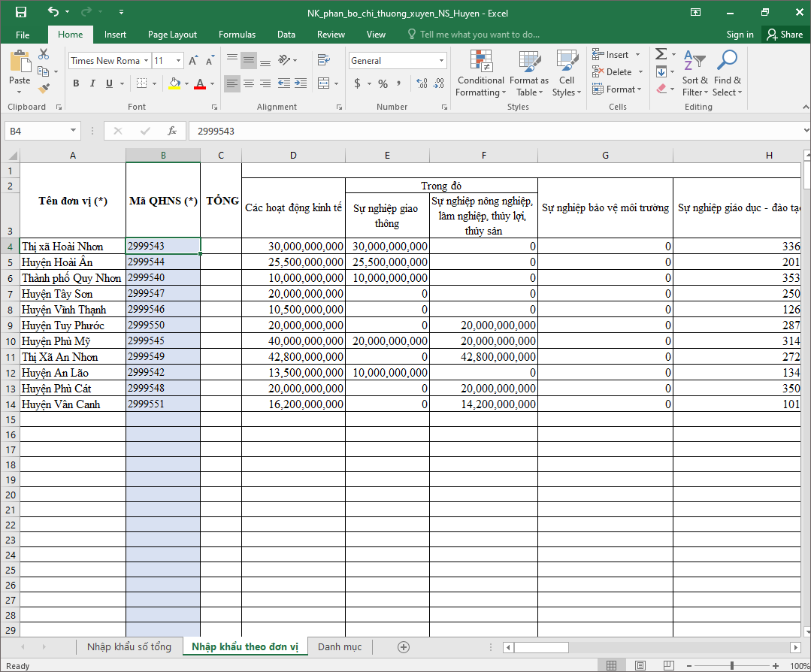The width and height of the screenshot is (811, 672).
Task: Expand the Name Box dropdown arrow
Action: (73, 131)
